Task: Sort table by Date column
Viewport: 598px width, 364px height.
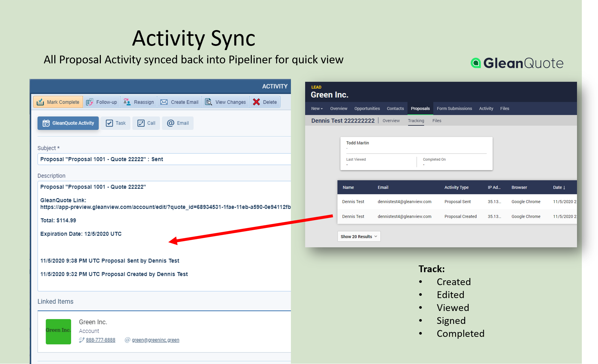Action: tap(559, 187)
